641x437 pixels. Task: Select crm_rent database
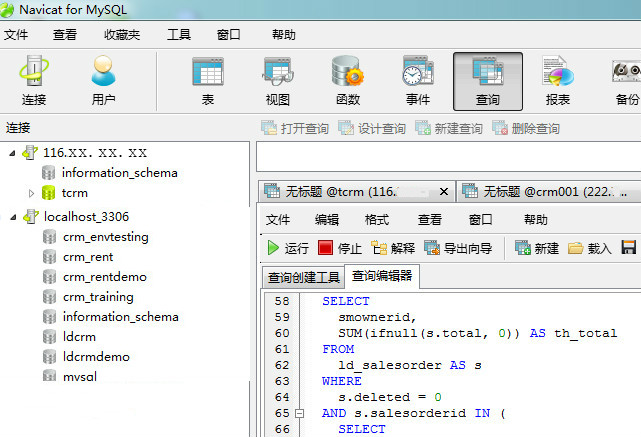pos(88,257)
